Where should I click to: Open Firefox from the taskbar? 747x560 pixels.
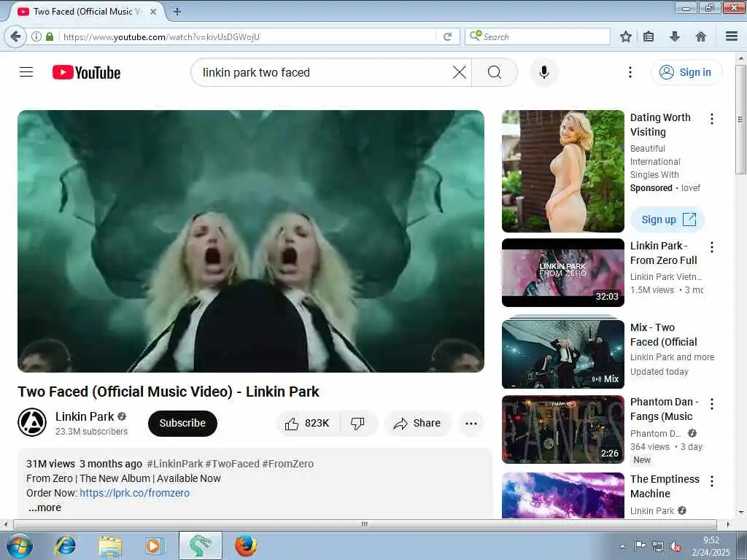coord(246,545)
